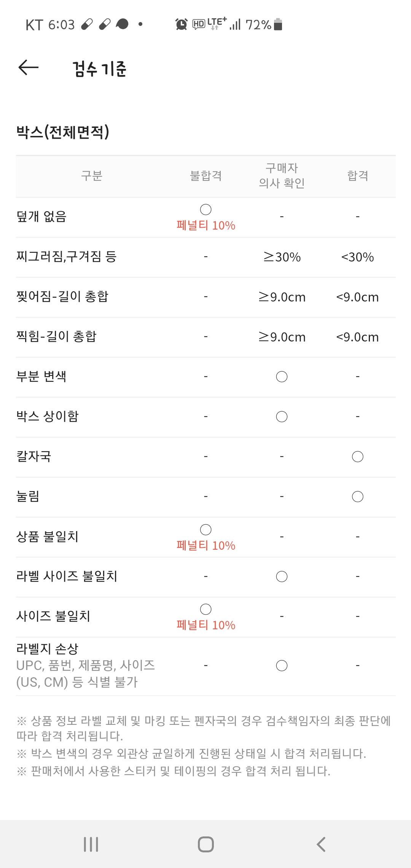Viewport: 411px width, 868px height.
Task: Tap the circle in 눌림 row
Action: coord(357,496)
